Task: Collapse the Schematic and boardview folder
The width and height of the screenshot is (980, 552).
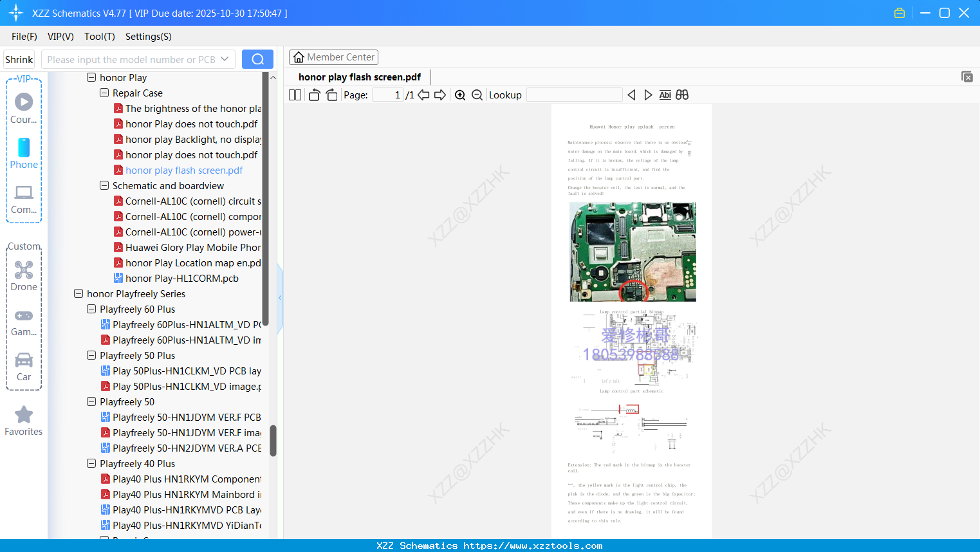Action: pos(104,186)
